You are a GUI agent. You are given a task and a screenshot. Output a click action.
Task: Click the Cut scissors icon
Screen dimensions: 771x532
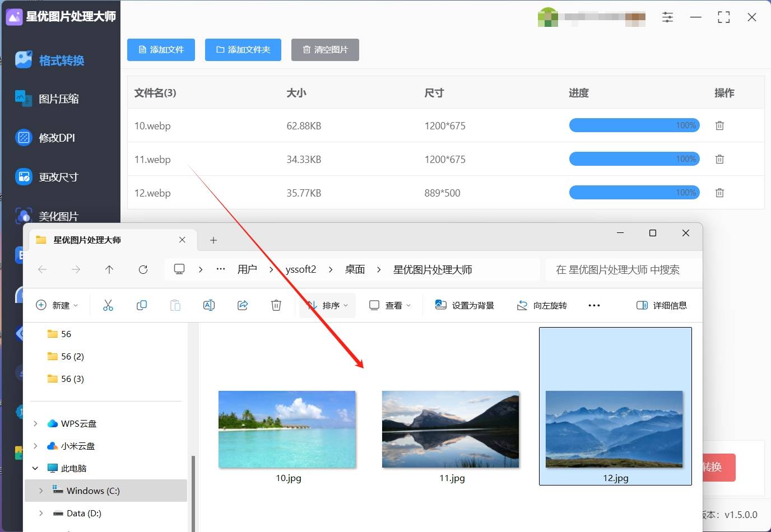pos(108,305)
